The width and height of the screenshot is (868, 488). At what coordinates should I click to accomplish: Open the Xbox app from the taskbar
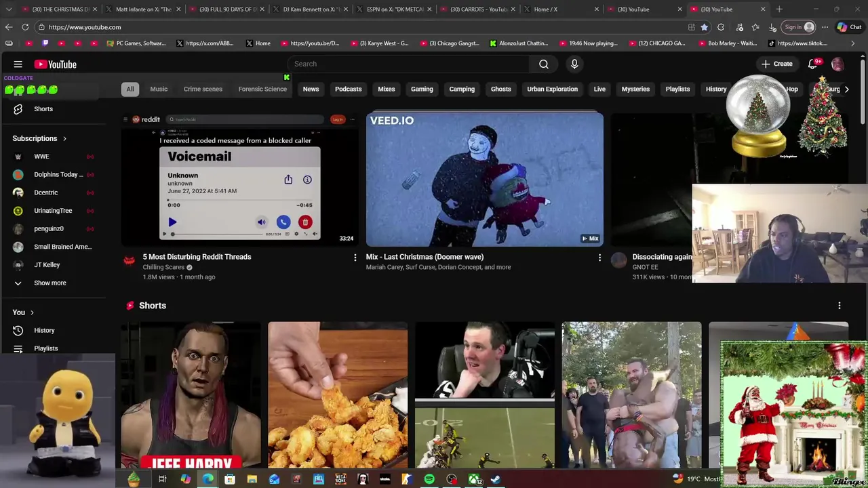coord(474,479)
